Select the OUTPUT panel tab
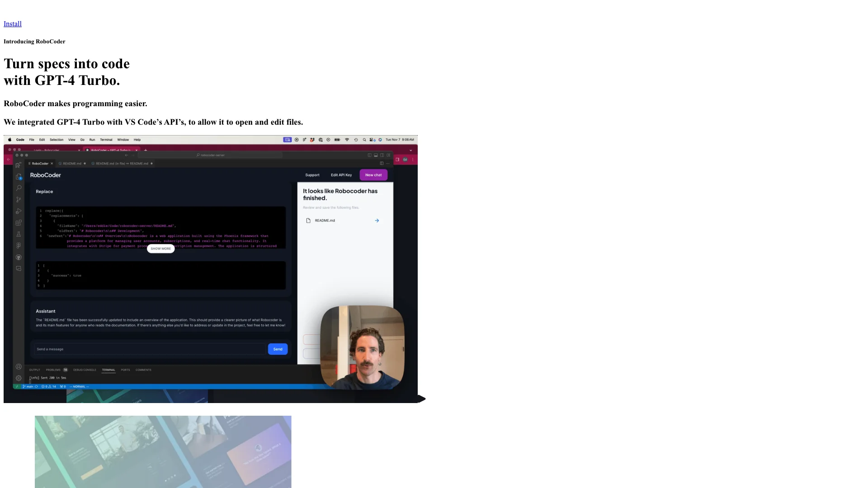The height and width of the screenshot is (488, 868). click(x=35, y=370)
